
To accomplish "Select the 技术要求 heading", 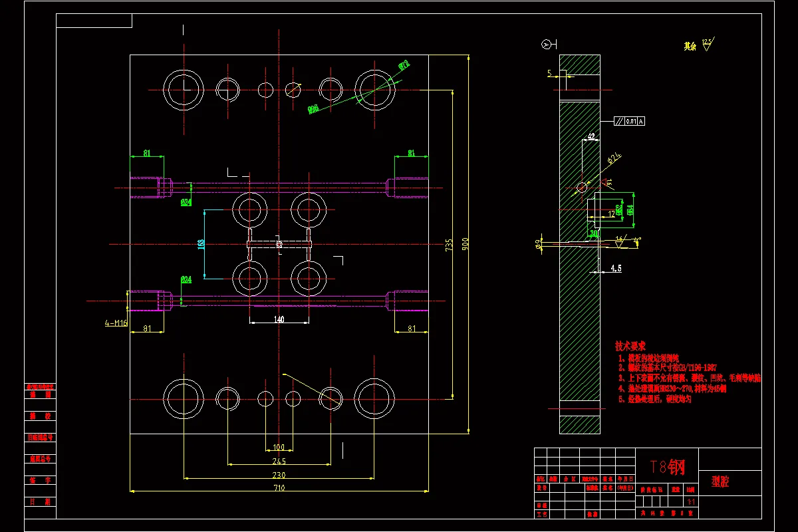I will pyautogui.click(x=630, y=346).
